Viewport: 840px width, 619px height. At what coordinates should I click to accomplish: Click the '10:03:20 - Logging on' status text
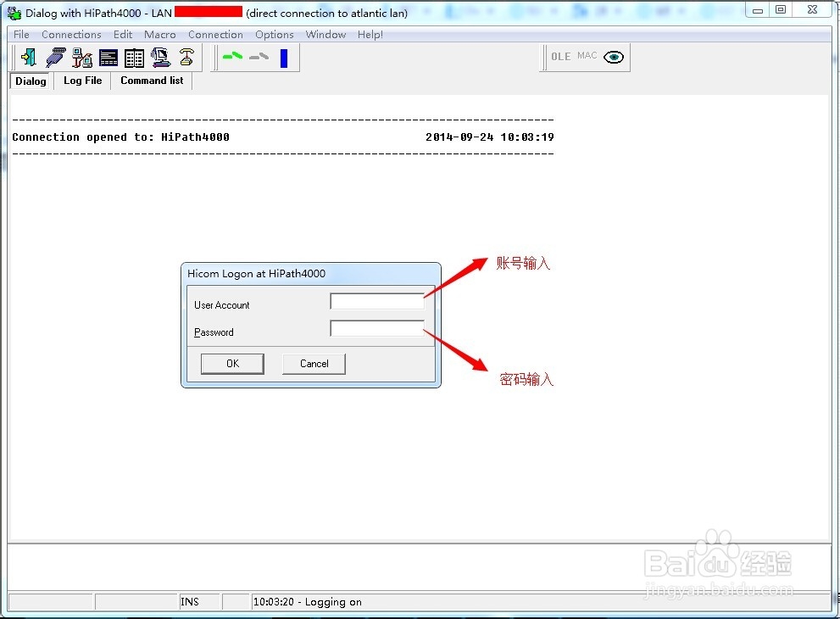point(308,602)
